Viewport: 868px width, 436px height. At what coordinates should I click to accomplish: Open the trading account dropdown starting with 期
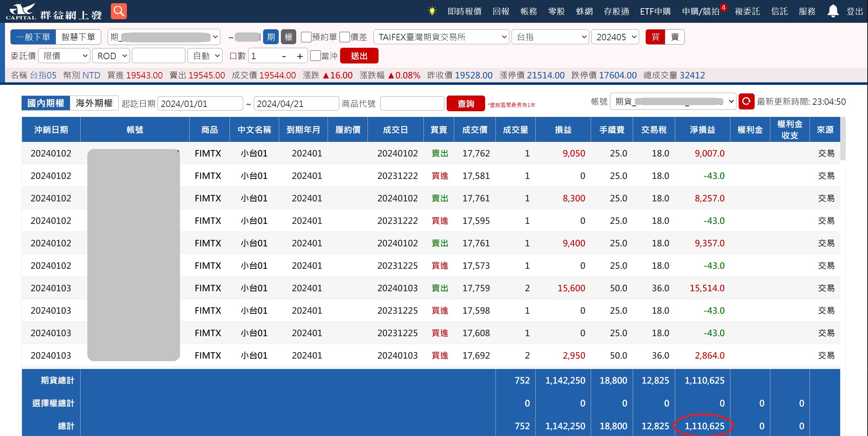tap(164, 37)
